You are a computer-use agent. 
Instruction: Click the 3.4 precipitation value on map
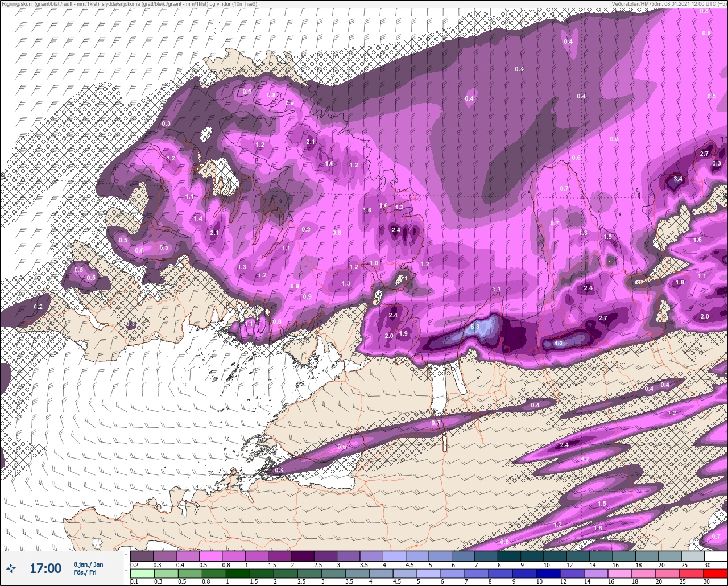[x=677, y=179]
